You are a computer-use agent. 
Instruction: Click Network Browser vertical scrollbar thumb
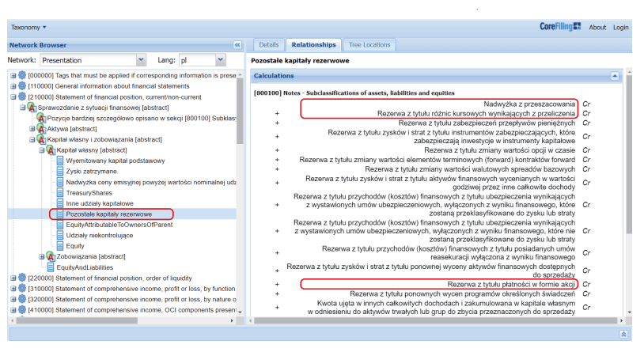240,111
